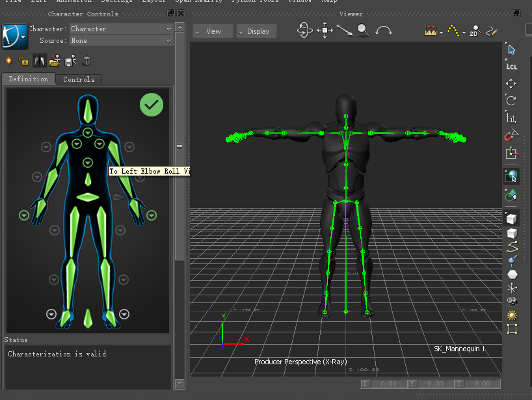Click the blue Character menu button

14,36
